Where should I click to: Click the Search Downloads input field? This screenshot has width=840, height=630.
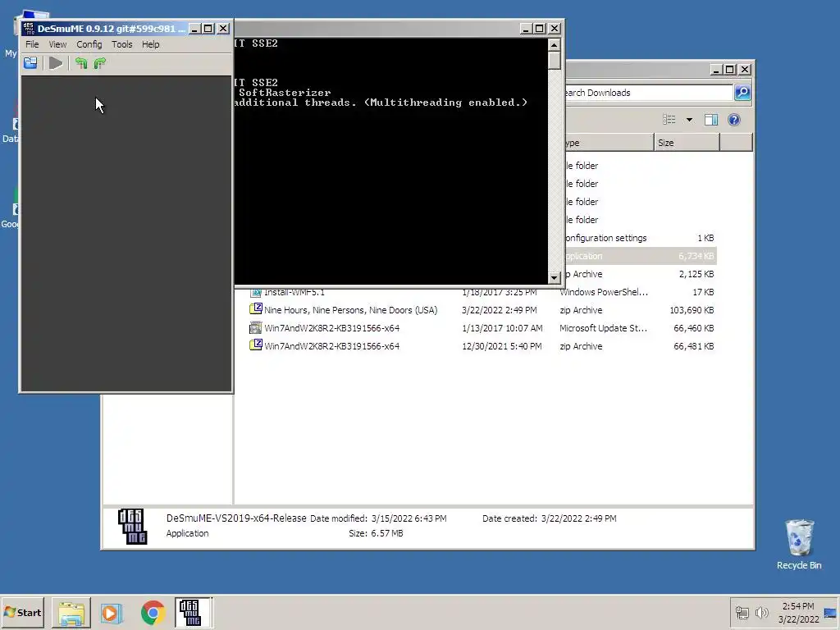pos(648,93)
